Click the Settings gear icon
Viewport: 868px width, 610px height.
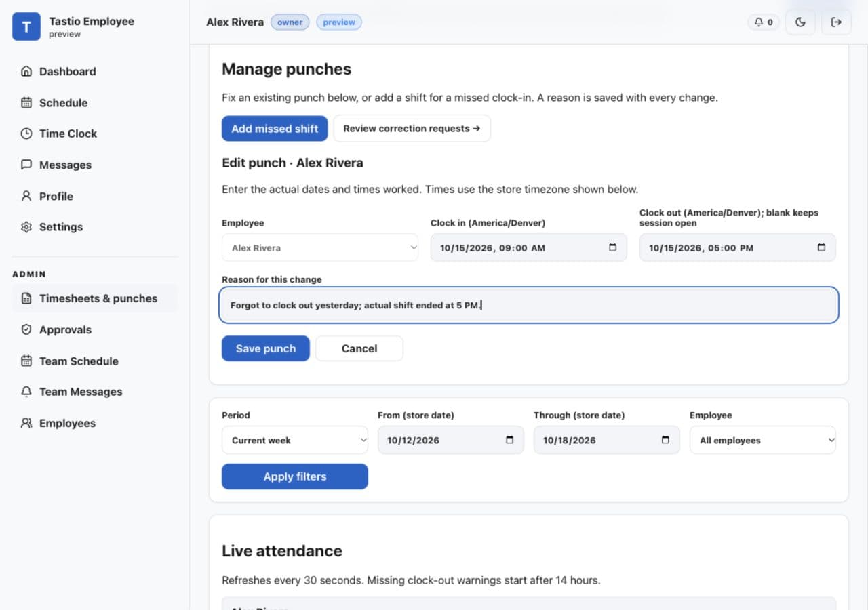tap(26, 227)
